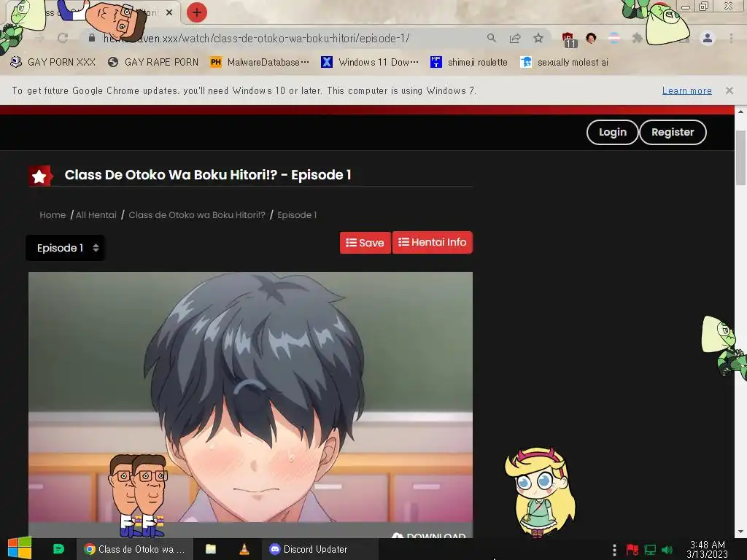Open the shimeji roulette bookmark
Viewport: 747px width, 560px height.
[x=469, y=63]
